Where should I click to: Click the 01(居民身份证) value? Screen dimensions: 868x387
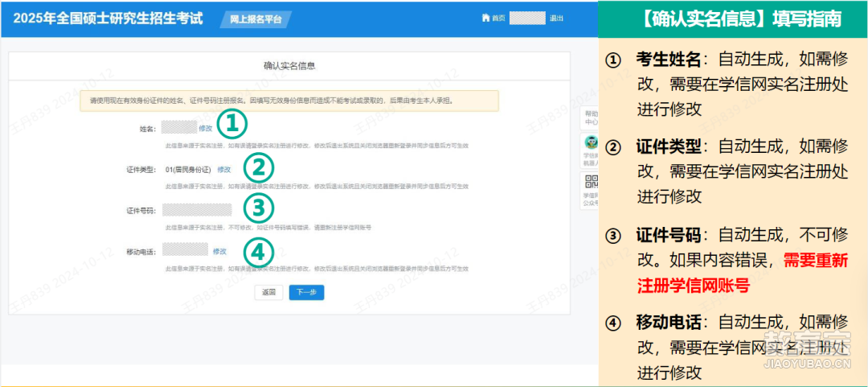coord(187,169)
